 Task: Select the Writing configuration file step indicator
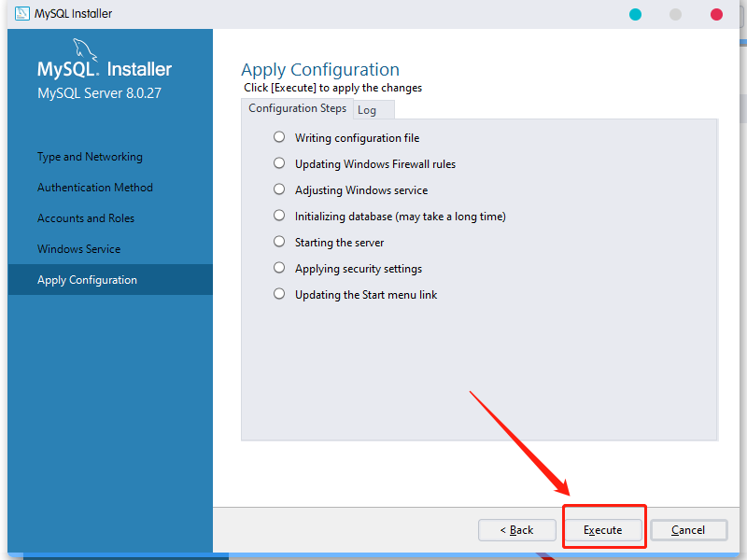[279, 137]
